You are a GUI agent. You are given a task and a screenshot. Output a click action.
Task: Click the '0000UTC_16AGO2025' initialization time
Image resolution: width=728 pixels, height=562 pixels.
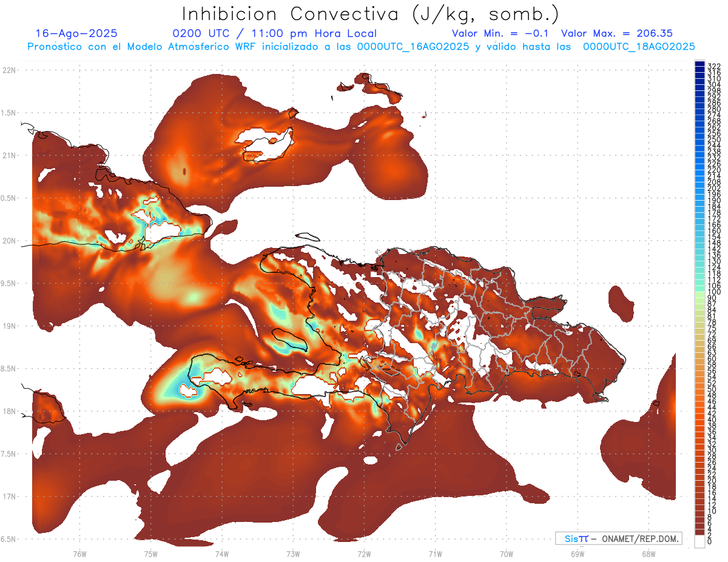413,47
